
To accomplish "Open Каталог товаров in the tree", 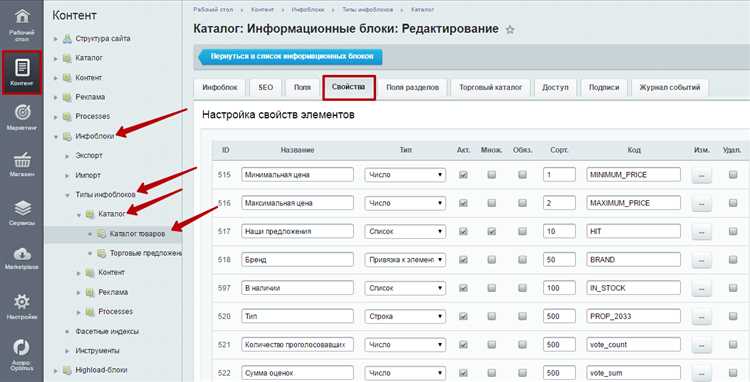I will (x=137, y=234).
